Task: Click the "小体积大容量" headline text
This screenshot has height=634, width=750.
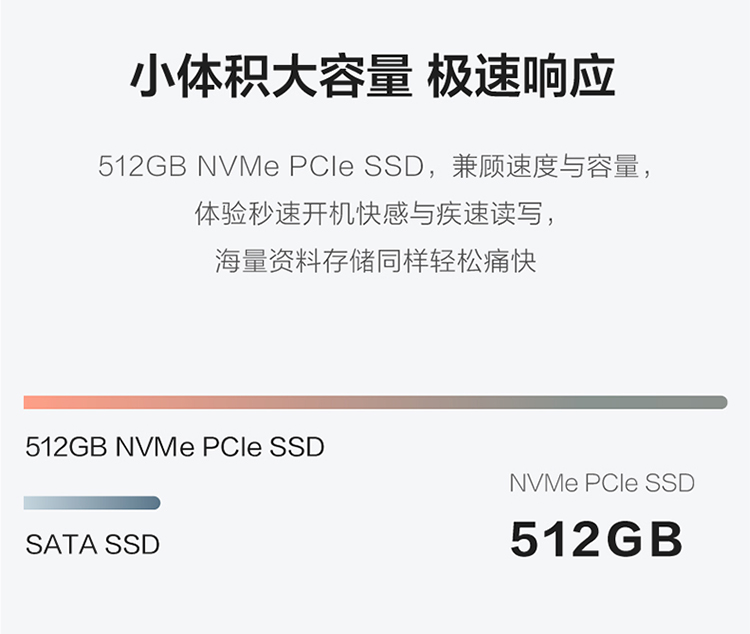Action: coord(272,78)
